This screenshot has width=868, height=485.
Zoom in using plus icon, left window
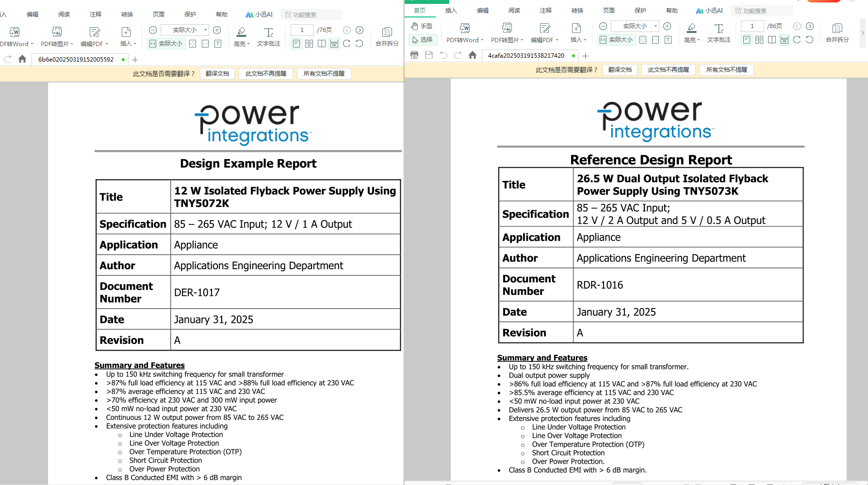click(x=217, y=30)
